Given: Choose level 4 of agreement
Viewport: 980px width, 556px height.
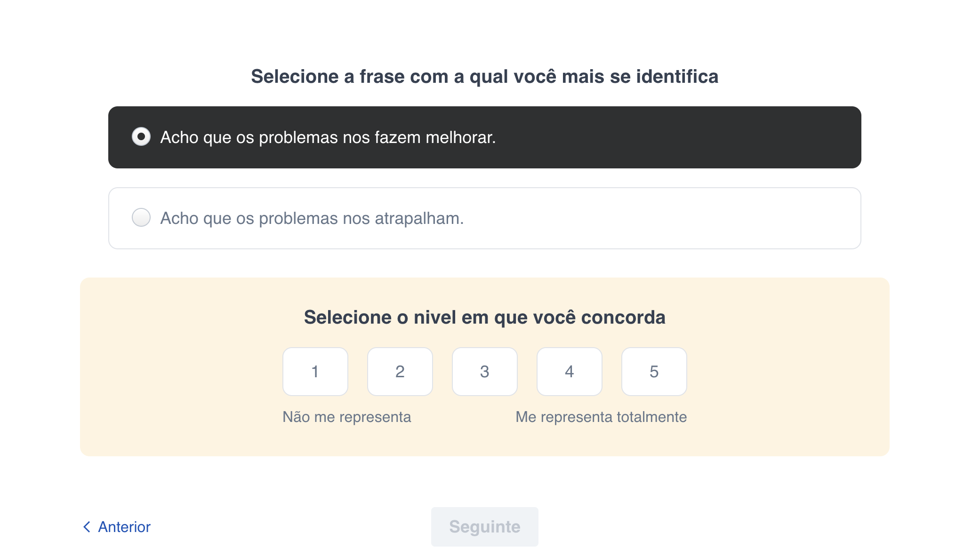Looking at the screenshot, I should point(569,372).
